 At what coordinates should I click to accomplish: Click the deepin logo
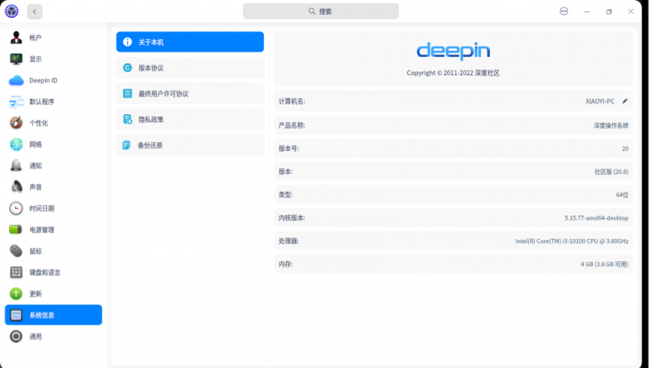tap(453, 51)
